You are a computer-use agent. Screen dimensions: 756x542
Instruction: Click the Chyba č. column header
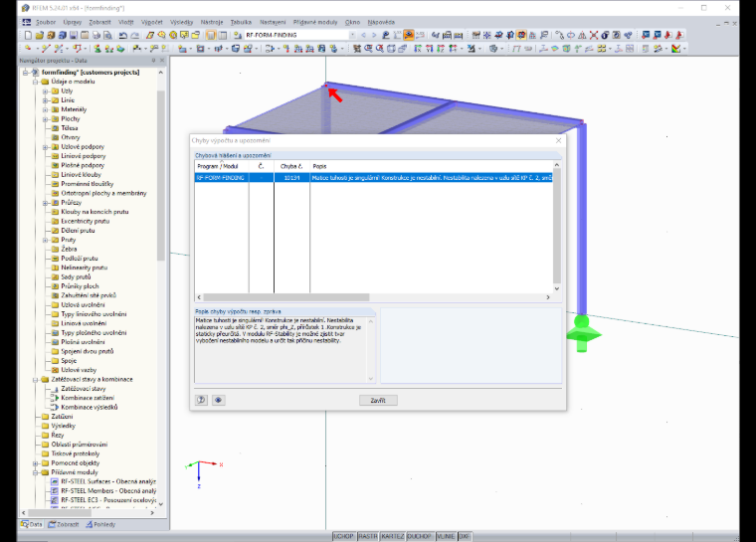pos(291,166)
